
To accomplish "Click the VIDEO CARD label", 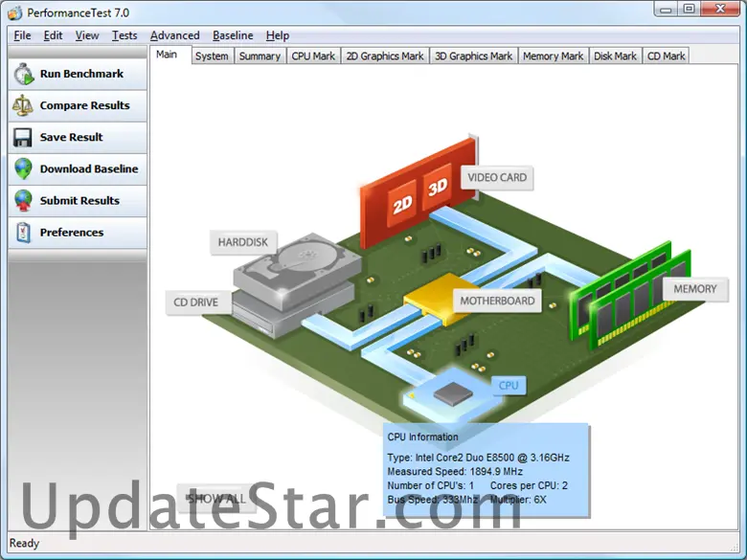I will coord(497,178).
